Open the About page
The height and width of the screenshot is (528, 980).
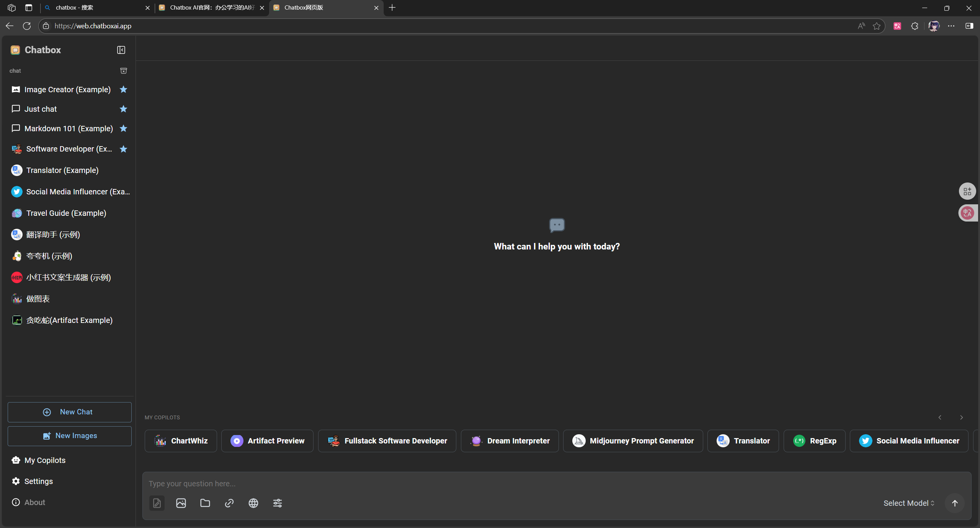70,502
